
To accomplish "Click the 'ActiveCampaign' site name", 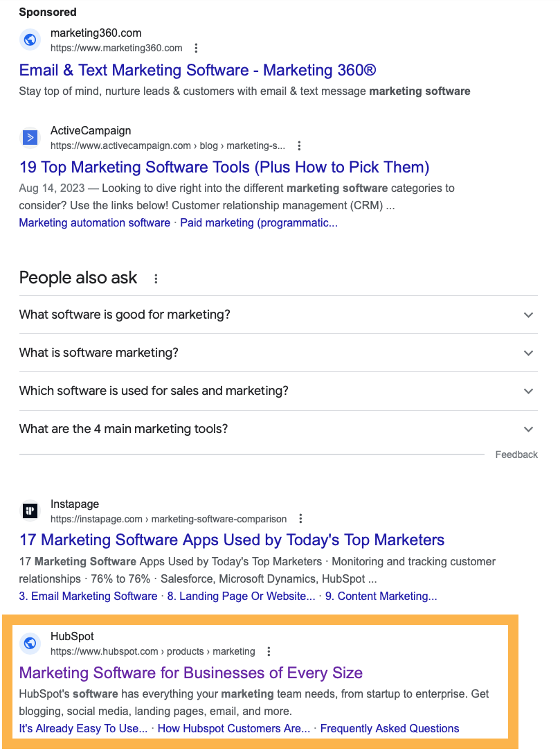I will (x=91, y=131).
